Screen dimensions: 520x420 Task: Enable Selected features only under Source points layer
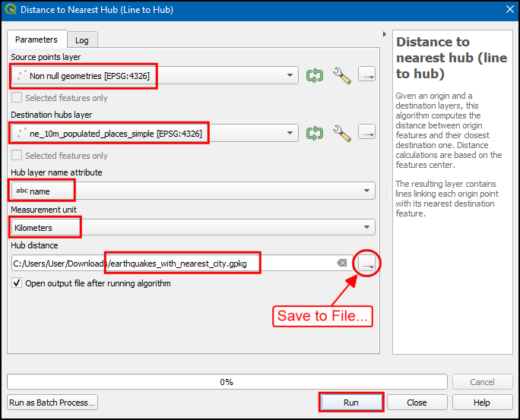click(x=17, y=98)
